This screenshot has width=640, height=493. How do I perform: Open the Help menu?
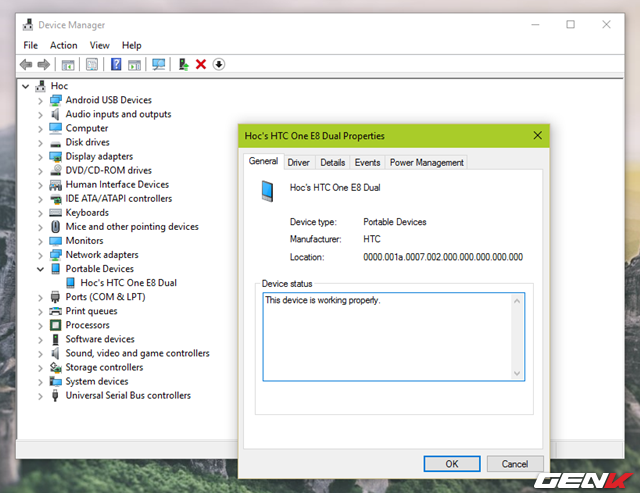pyautogui.click(x=131, y=45)
